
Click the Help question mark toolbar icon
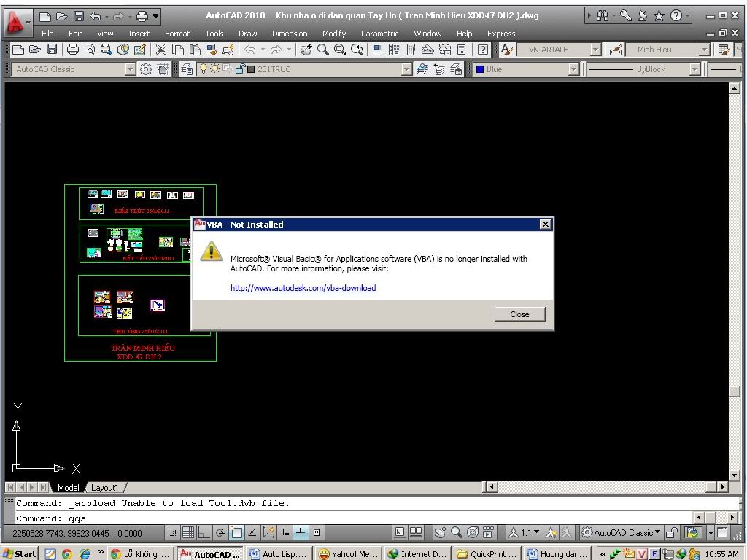(483, 50)
